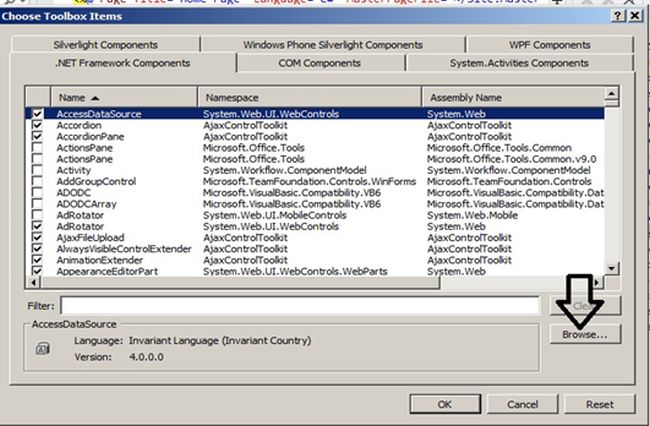Click the dialog help question mark button
Viewport: 650px width, 426px height.
click(x=618, y=16)
